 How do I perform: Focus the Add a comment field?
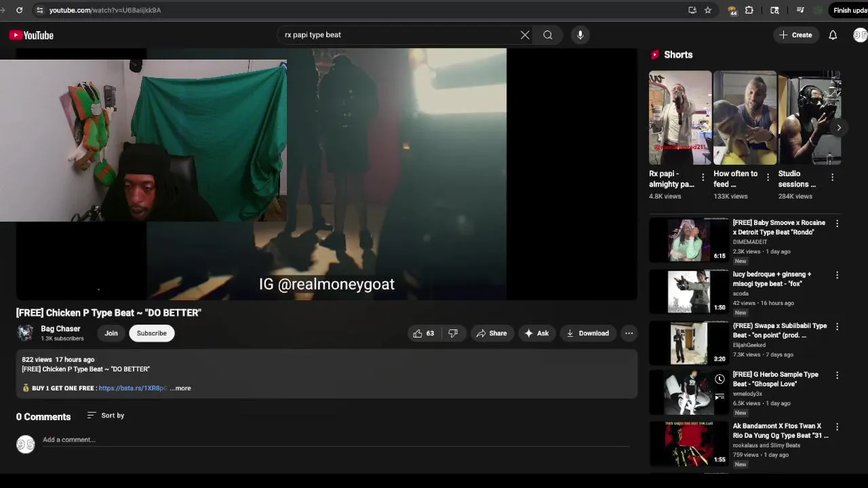tap(336, 440)
